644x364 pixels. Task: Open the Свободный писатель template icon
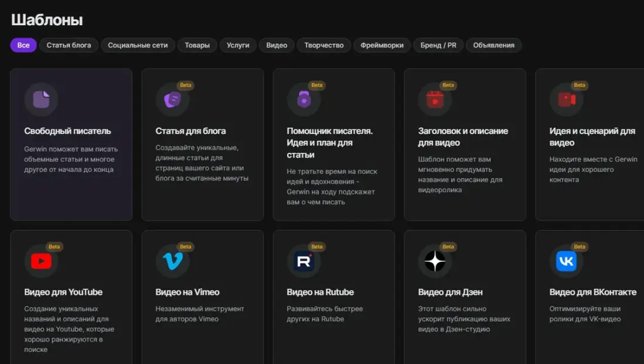pos(40,99)
